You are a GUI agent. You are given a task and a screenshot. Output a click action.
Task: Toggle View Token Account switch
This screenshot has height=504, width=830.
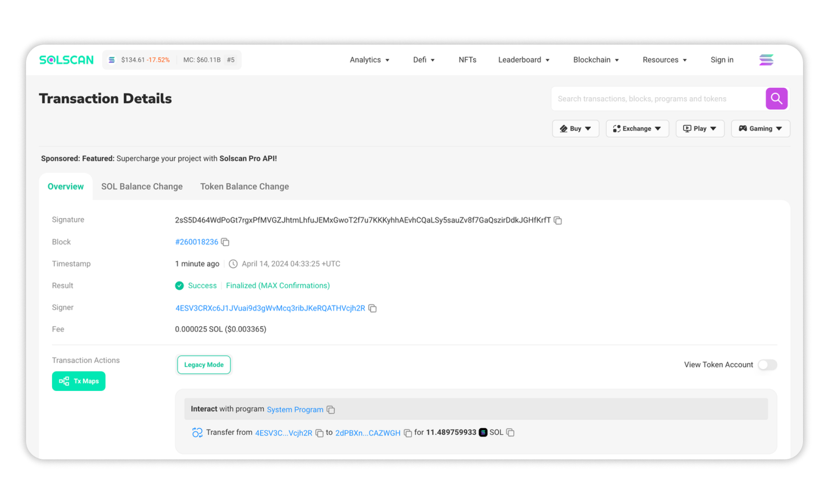(767, 365)
